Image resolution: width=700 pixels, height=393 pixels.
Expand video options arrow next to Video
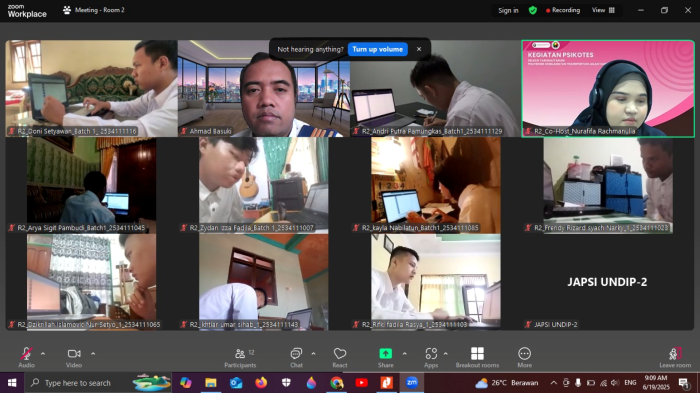(93, 354)
